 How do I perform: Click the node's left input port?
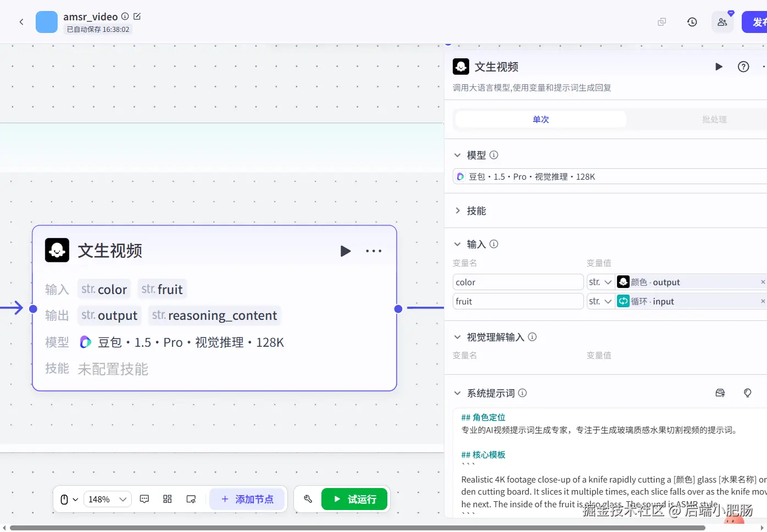click(33, 309)
